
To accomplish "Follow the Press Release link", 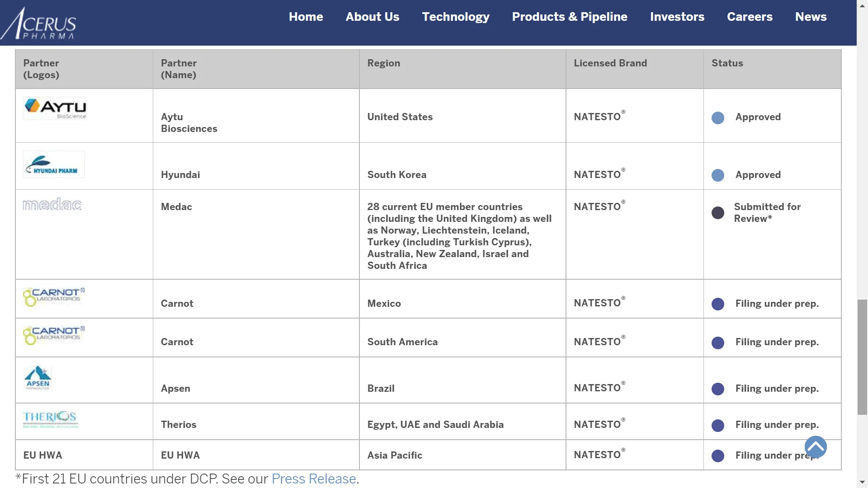I will coord(314,479).
